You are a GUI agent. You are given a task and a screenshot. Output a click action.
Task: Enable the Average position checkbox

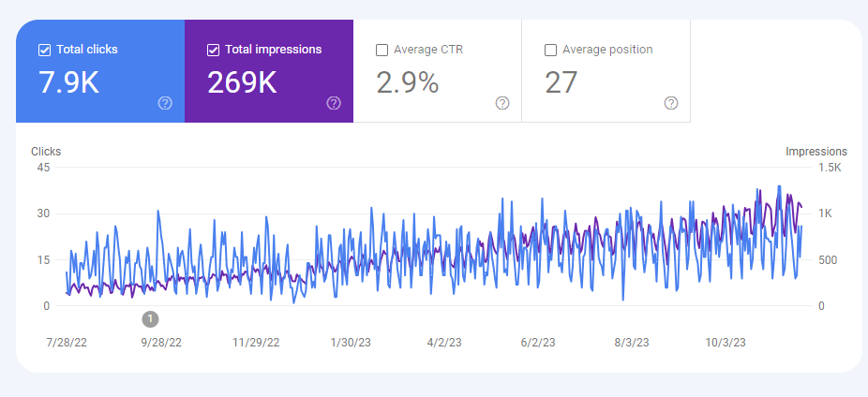[x=550, y=50]
